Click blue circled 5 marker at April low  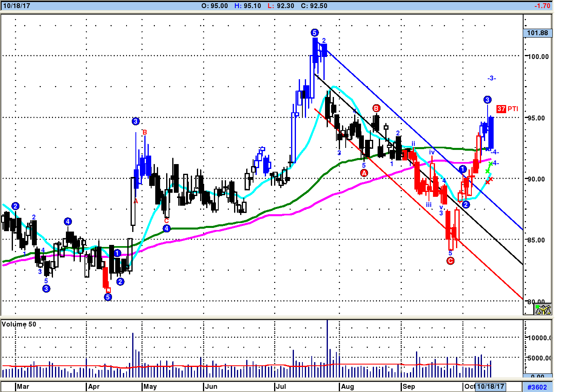click(108, 297)
